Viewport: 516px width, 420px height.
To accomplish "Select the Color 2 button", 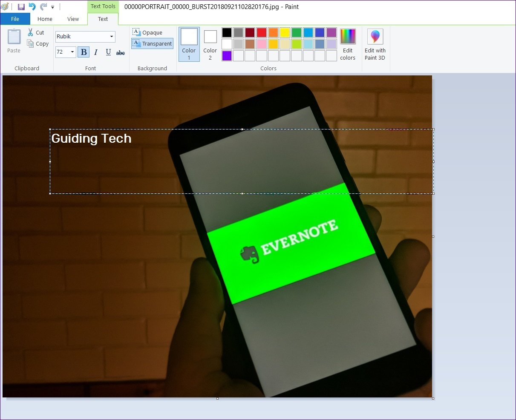I will (210, 44).
